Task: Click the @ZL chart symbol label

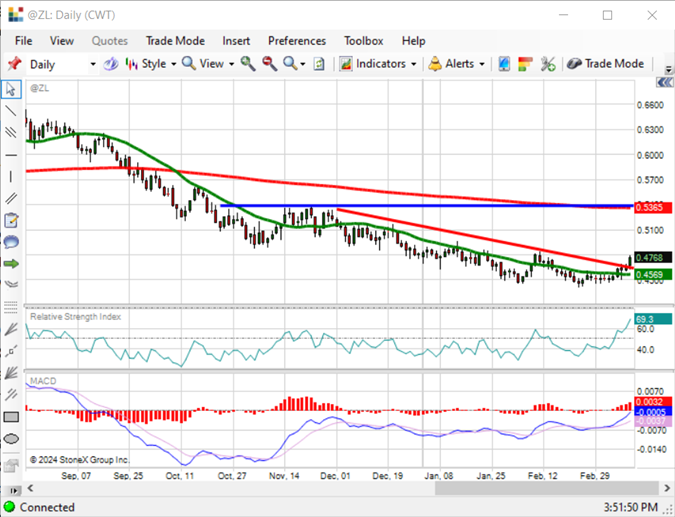Action: [39, 88]
